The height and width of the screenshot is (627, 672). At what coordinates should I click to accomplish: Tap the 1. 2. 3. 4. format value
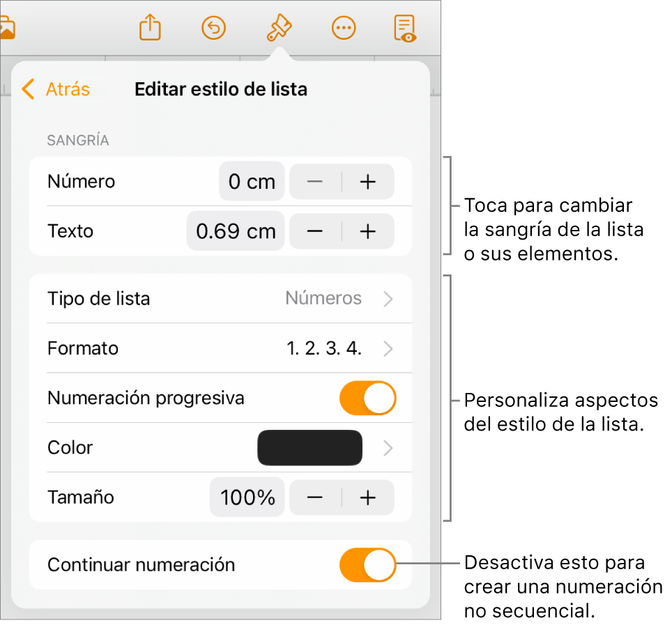[x=324, y=348]
